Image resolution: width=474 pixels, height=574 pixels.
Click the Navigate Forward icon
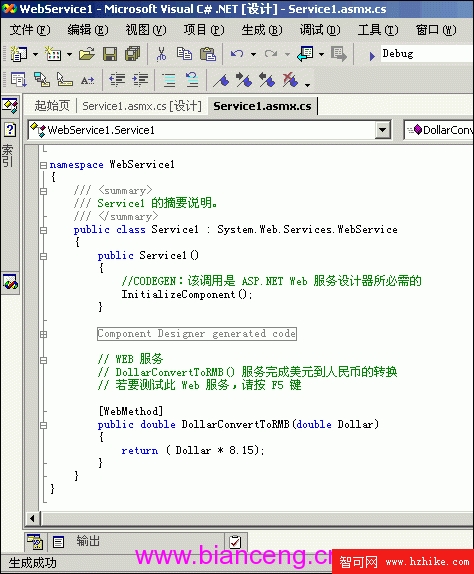[339, 54]
